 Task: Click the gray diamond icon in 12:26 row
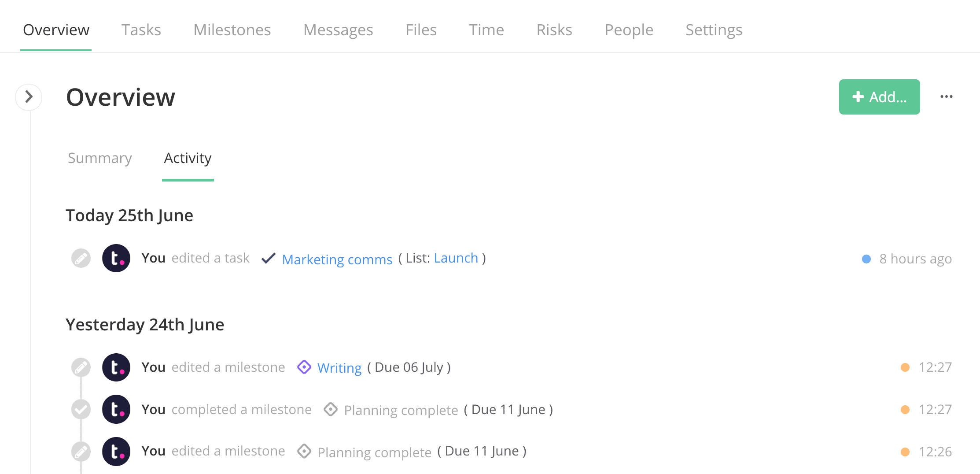pos(304,452)
